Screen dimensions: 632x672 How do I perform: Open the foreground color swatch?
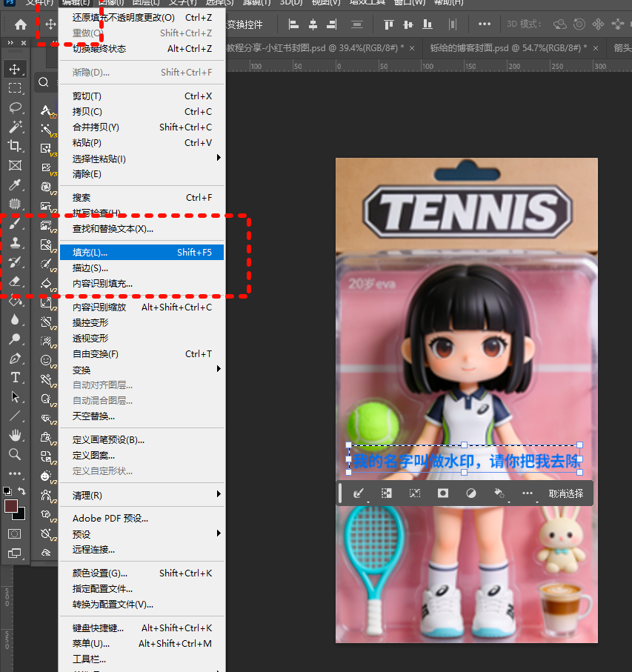point(10,506)
